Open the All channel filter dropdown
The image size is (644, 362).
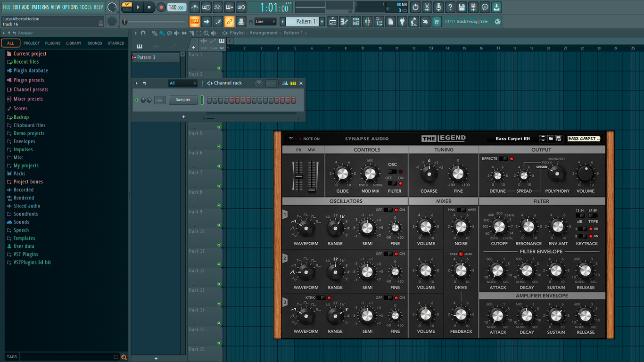pos(183,83)
